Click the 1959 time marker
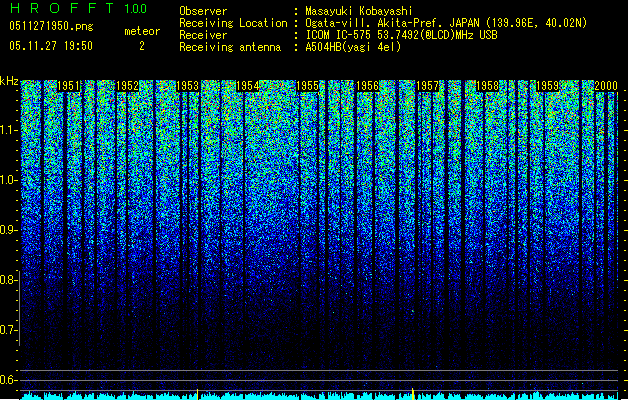 coord(547,86)
